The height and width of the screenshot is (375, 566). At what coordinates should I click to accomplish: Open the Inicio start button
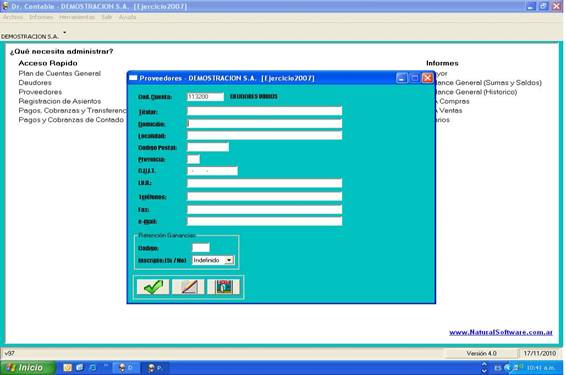[x=28, y=368]
